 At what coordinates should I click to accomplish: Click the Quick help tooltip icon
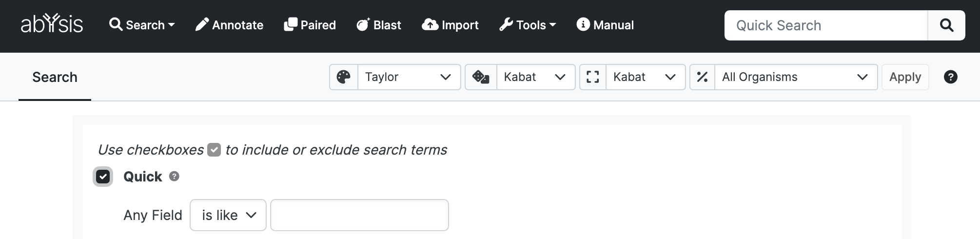(174, 177)
